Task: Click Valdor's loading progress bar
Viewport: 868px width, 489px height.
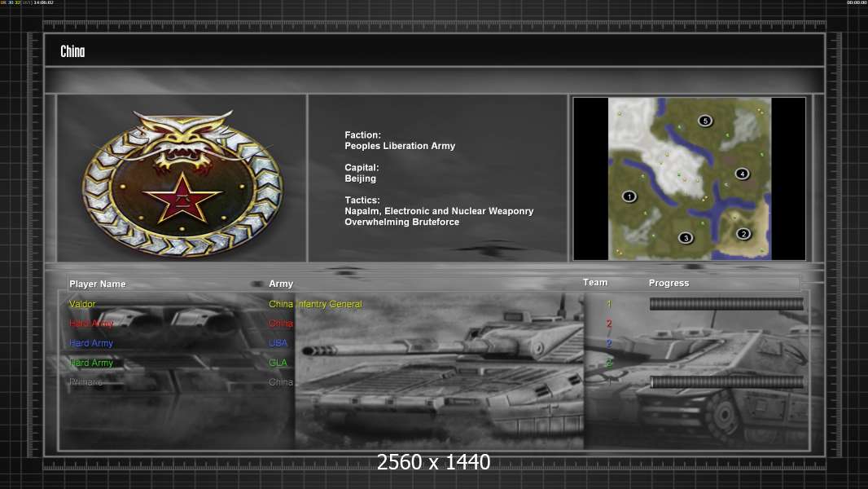Action: [726, 303]
